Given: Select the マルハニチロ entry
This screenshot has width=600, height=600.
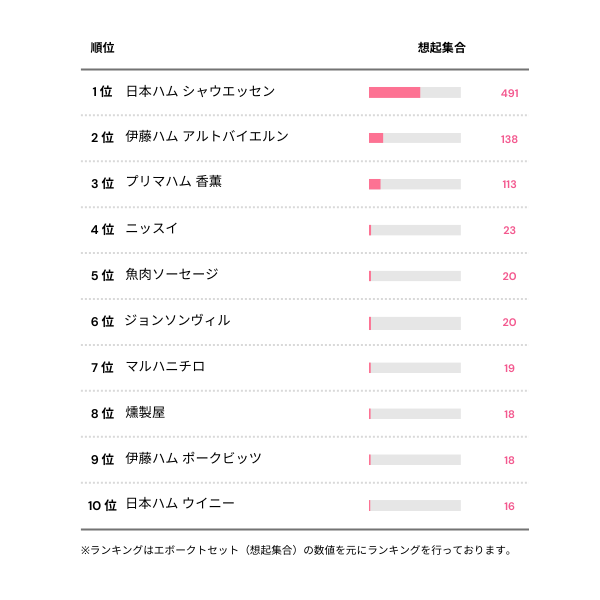Looking at the screenshot, I should click(165, 367).
